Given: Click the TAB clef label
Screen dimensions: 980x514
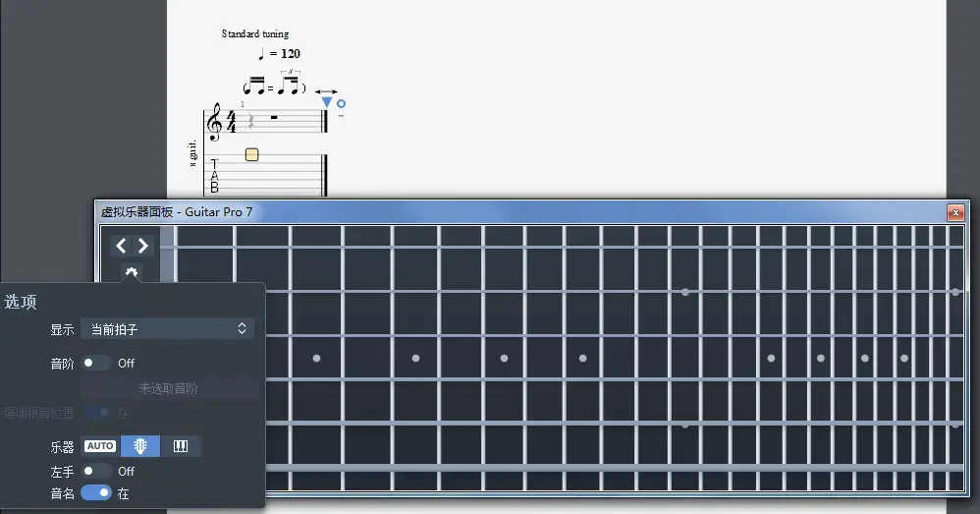Looking at the screenshot, I should (x=214, y=176).
